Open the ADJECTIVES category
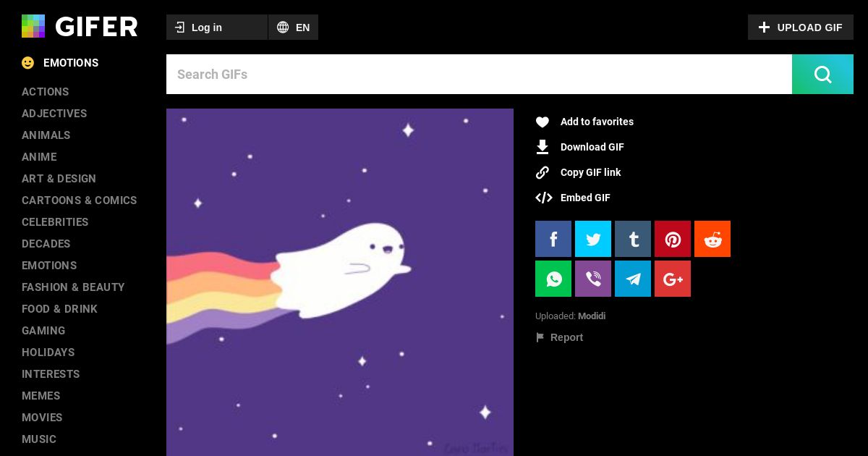Screen dimensions: 868x456 click(x=54, y=114)
